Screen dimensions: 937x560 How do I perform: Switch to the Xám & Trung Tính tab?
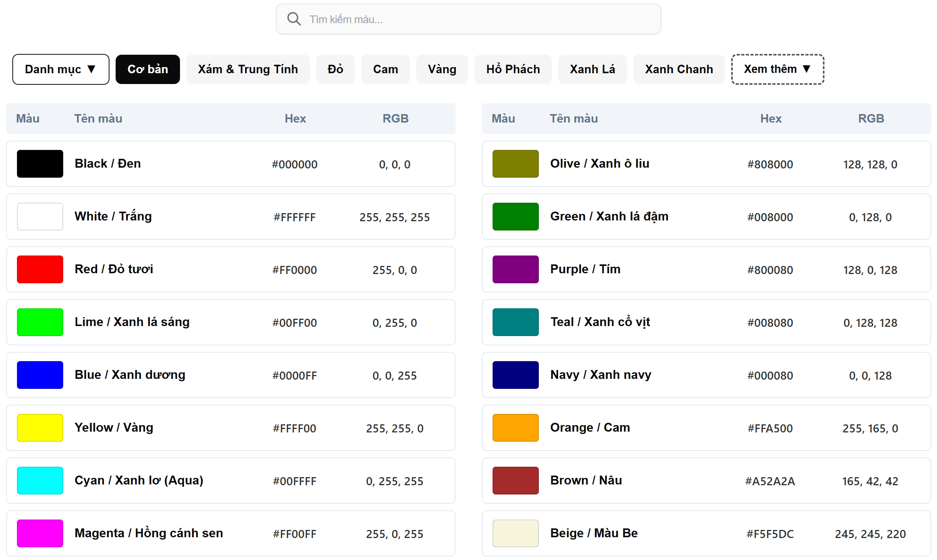248,69
